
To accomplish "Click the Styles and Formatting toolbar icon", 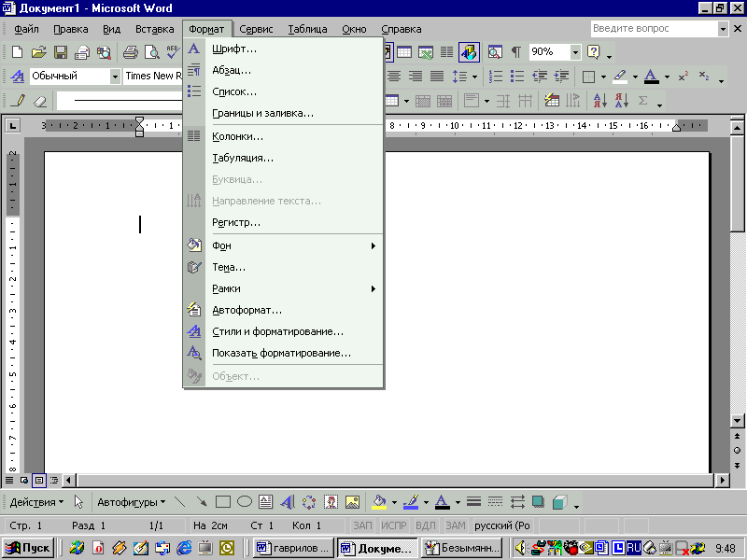I will (17, 77).
